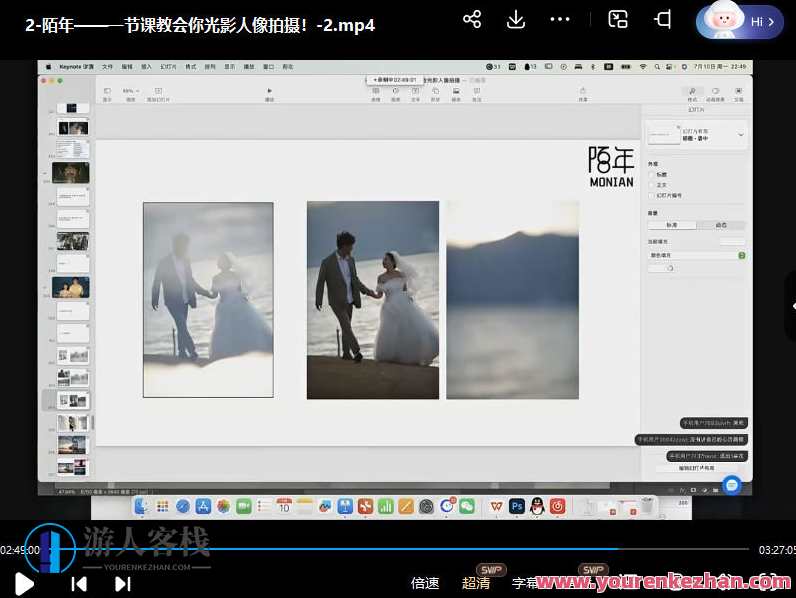This screenshot has width=796, height=598.
Task: Click the chat bubble icon
Action: click(x=732, y=484)
